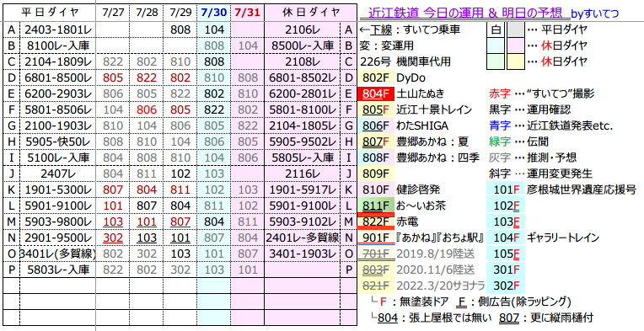Click the 8500レ-入庫 holiday service cell
This screenshot has width=644, height=331.
point(303,45)
